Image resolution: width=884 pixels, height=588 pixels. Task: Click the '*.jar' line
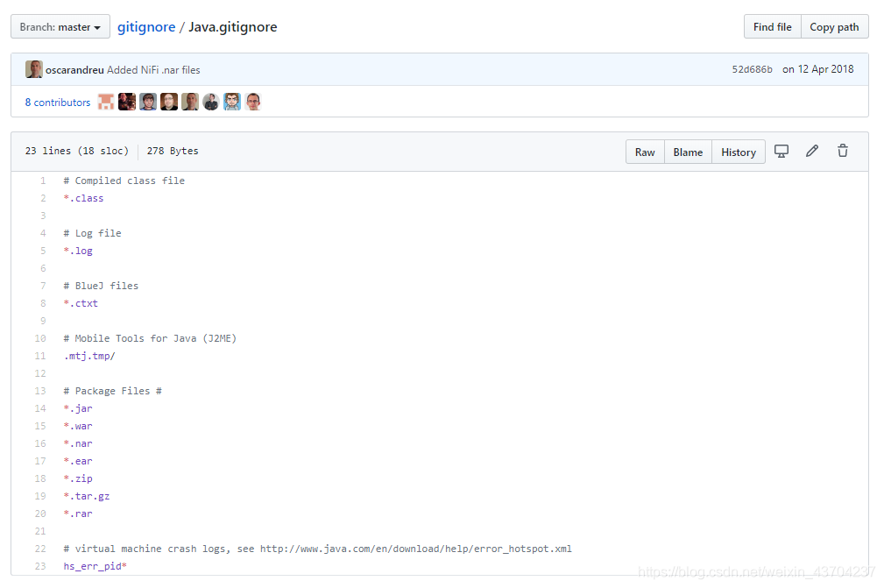(78, 408)
